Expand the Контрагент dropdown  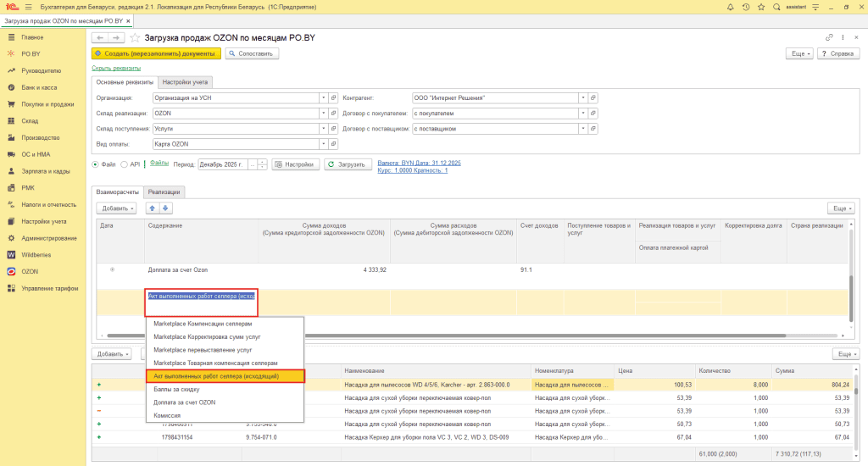click(583, 98)
